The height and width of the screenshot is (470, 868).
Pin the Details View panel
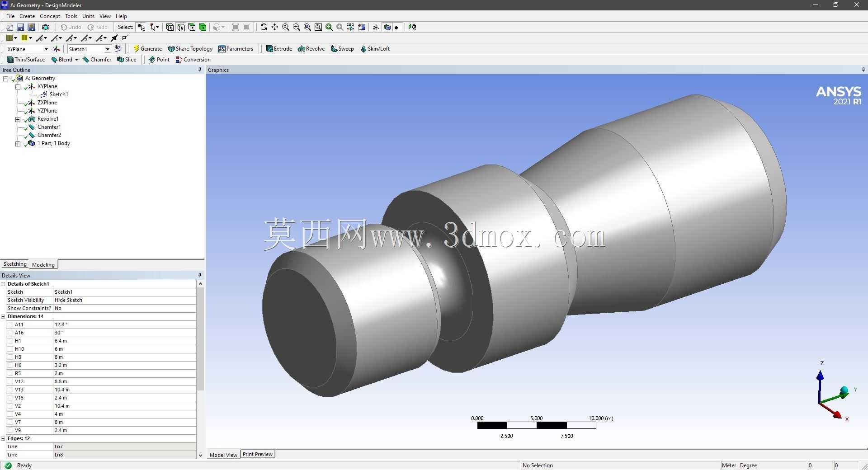pyautogui.click(x=200, y=275)
